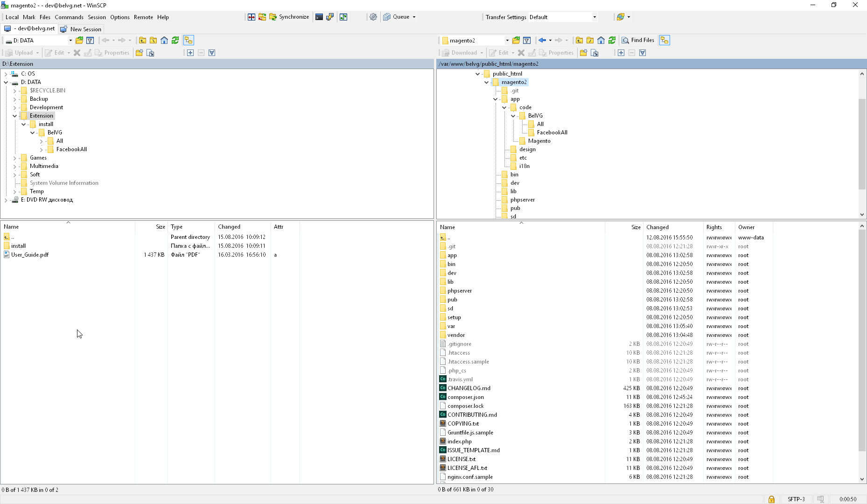Click the local panel filter icon
The width and height of the screenshot is (867, 504).
[90, 40]
